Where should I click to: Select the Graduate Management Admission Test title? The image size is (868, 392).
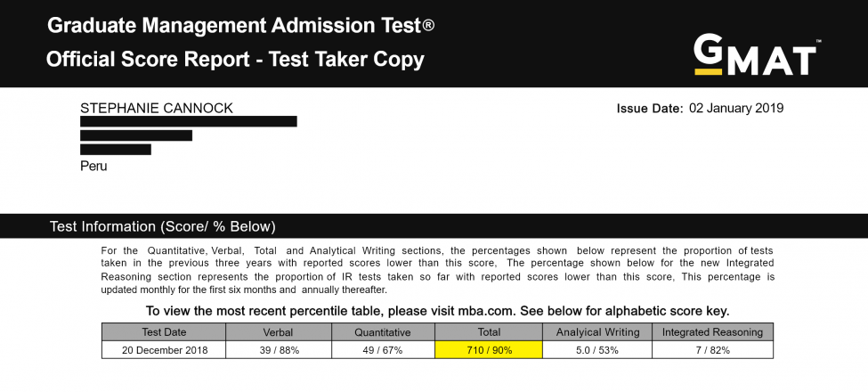(x=240, y=26)
